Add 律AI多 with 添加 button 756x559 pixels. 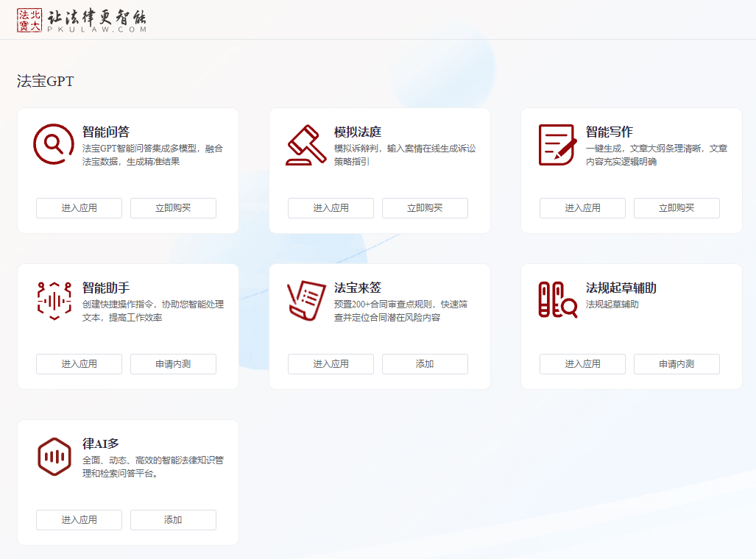[x=173, y=520]
